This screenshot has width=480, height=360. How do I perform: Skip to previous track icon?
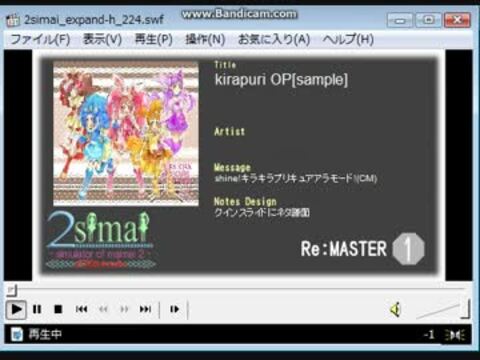coord(81,309)
